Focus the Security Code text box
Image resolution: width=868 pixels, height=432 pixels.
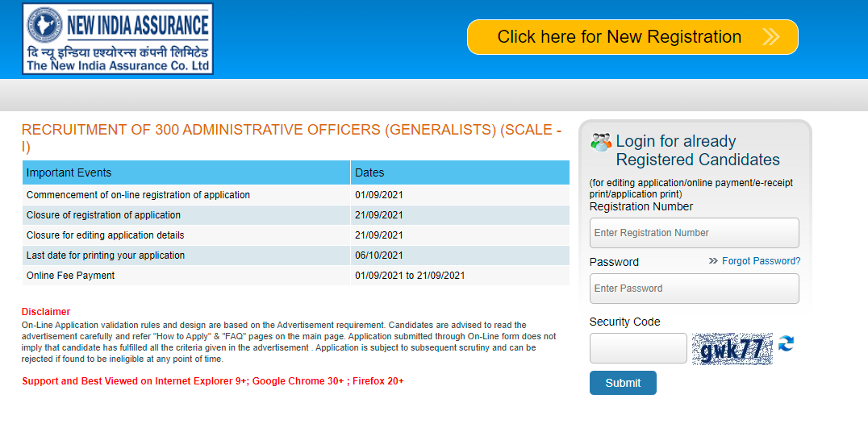(638, 348)
